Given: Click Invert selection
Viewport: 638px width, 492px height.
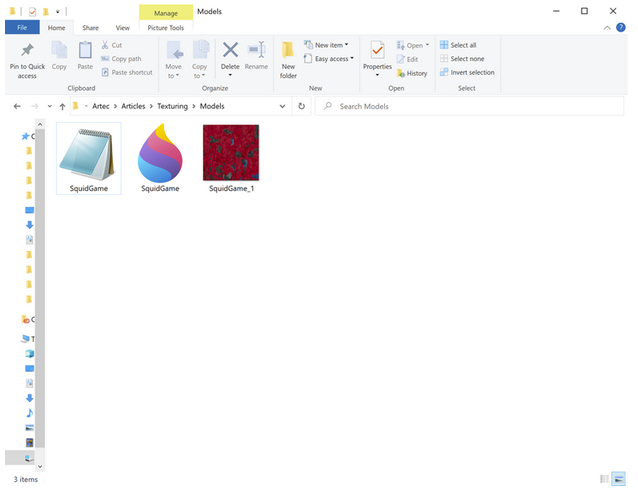Looking at the screenshot, I should click(468, 72).
